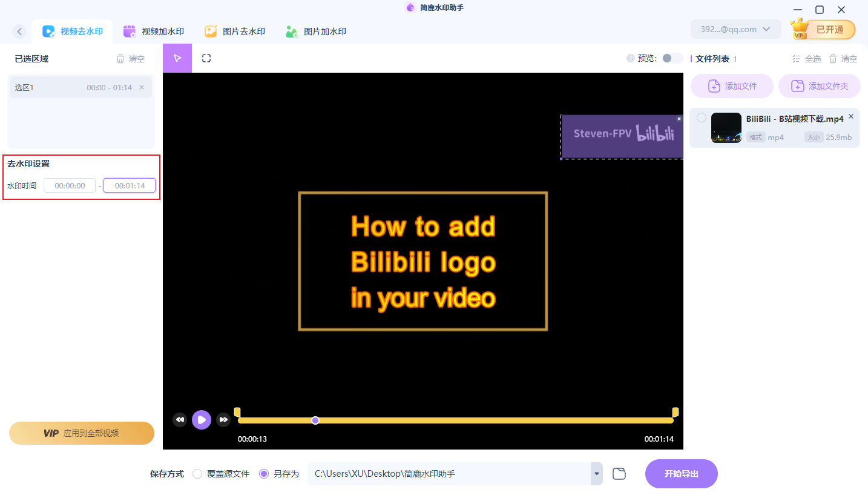Expand the save path dropdown arrow
This screenshot has width=868, height=498.
point(597,474)
